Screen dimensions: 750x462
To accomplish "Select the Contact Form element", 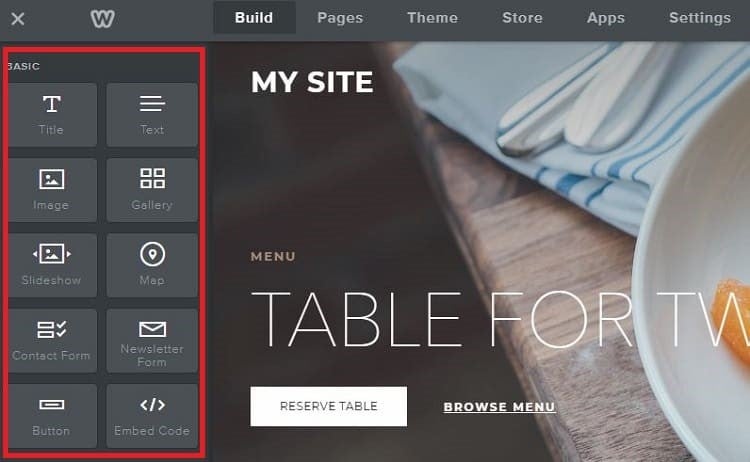I will coord(53,341).
